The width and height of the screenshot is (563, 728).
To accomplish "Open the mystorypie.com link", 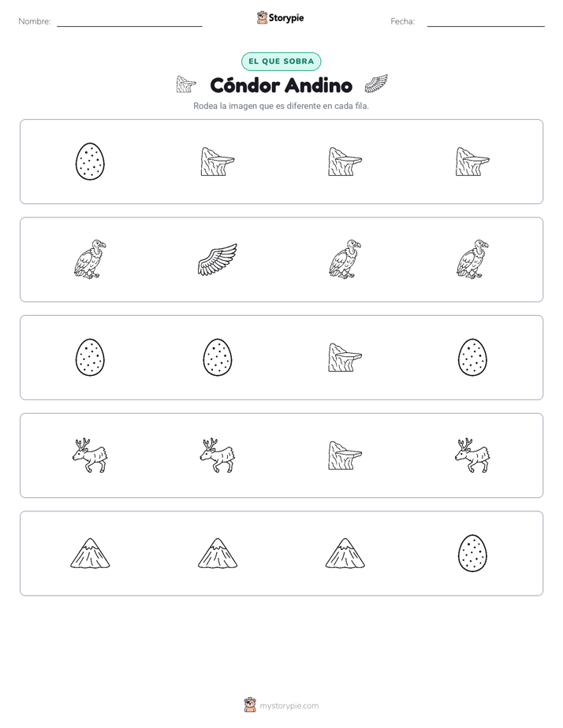I will [x=289, y=706].
